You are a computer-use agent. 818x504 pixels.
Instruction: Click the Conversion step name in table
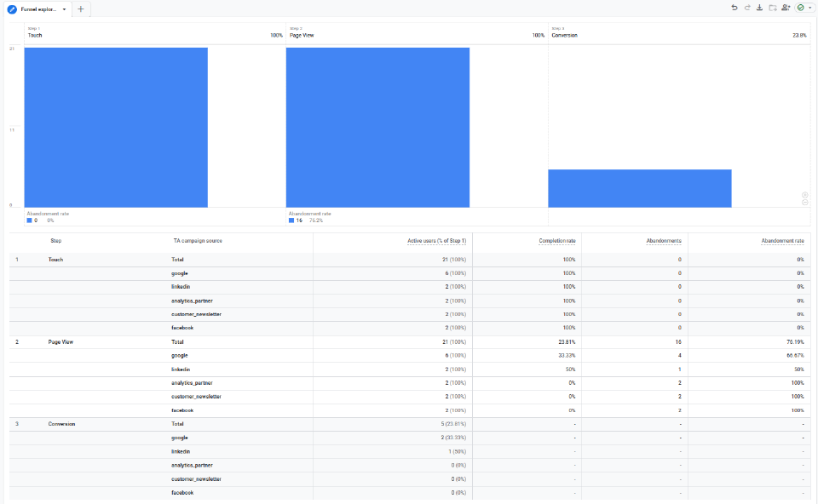pos(61,424)
